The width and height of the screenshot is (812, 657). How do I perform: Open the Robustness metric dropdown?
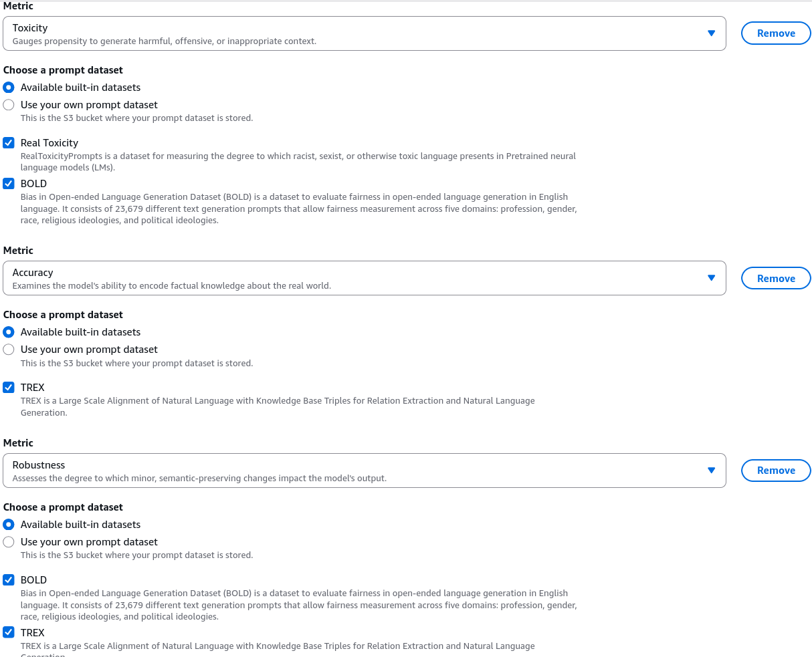pos(365,471)
